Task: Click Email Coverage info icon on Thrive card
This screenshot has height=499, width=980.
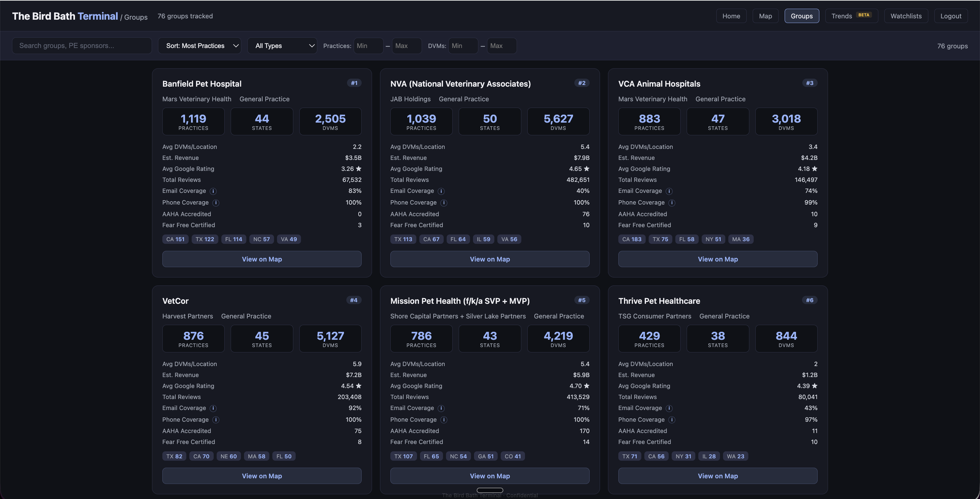Action: (x=669, y=408)
